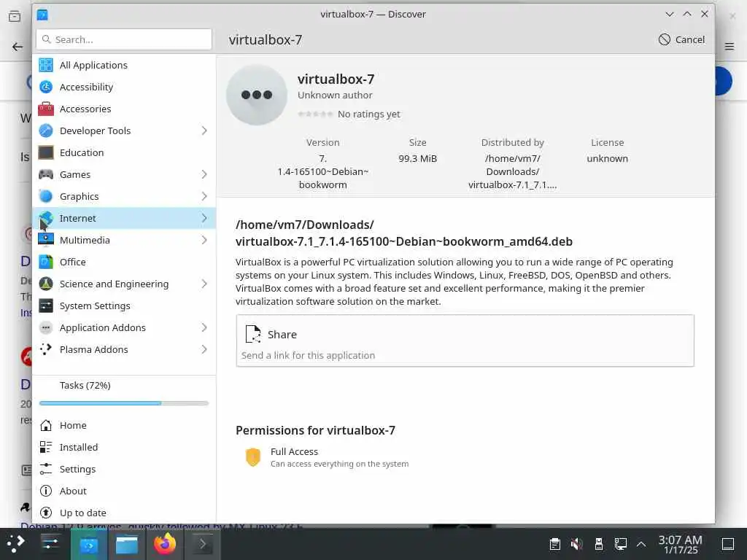
Task: Open the Education category label
Action: [82, 152]
